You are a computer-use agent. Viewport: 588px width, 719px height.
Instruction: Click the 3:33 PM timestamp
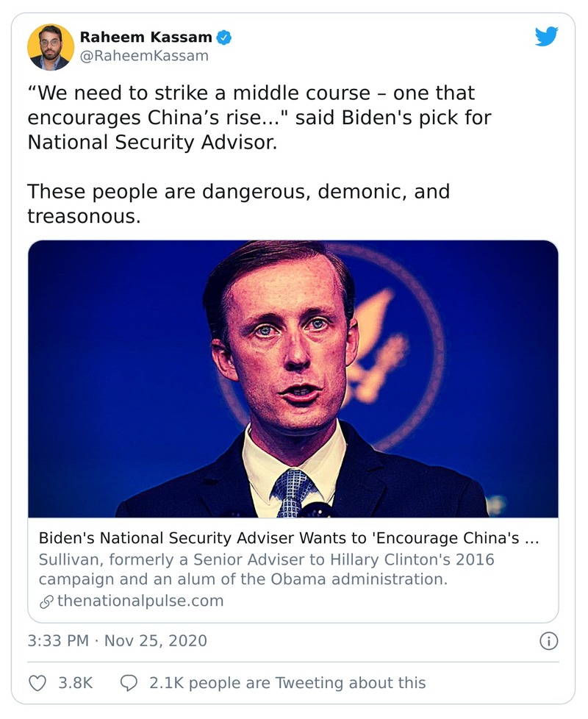pyautogui.click(x=59, y=640)
